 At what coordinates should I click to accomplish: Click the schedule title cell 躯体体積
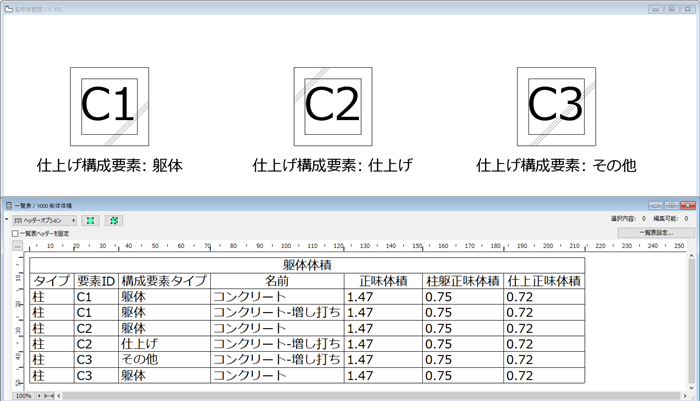pyautogui.click(x=307, y=265)
